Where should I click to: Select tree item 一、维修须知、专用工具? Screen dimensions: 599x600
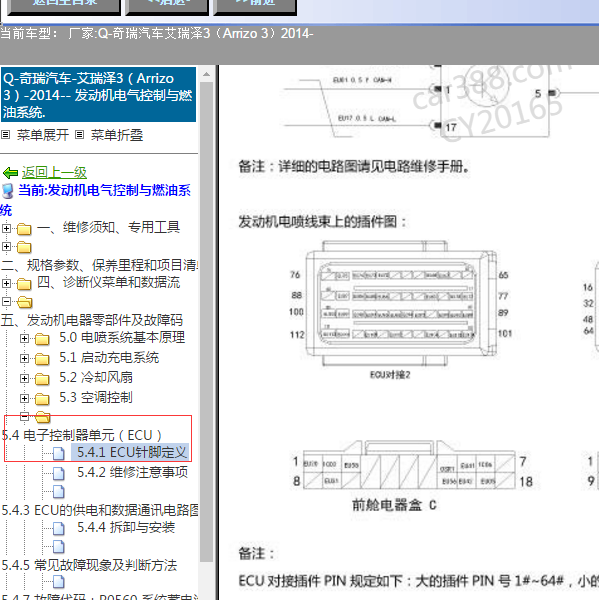[108, 227]
